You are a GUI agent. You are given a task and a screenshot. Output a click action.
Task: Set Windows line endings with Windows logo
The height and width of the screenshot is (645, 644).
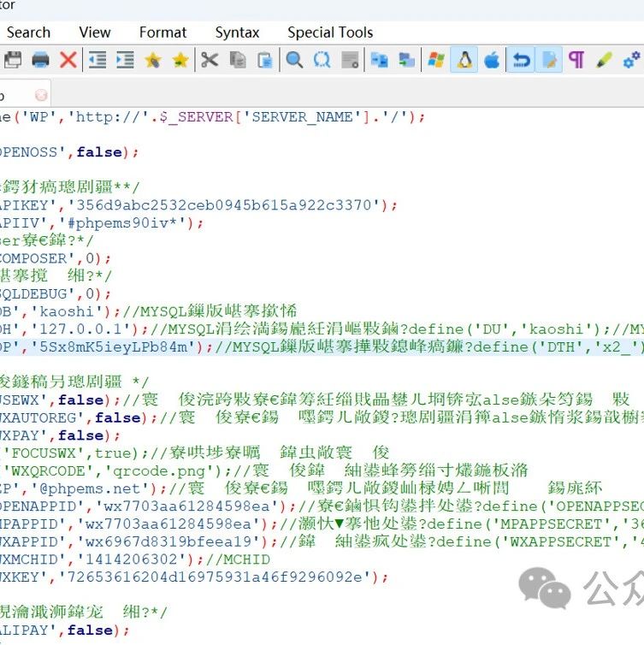[x=436, y=60]
